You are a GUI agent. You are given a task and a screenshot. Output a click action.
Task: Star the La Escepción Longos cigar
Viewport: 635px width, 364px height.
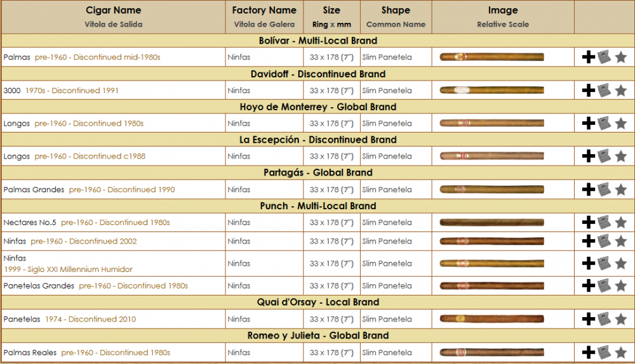point(621,156)
